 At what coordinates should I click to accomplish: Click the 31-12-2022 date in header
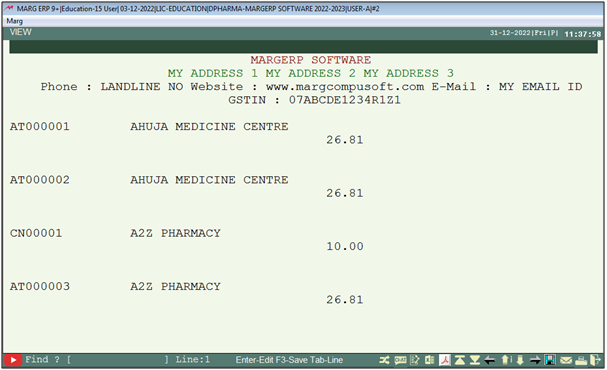click(510, 33)
